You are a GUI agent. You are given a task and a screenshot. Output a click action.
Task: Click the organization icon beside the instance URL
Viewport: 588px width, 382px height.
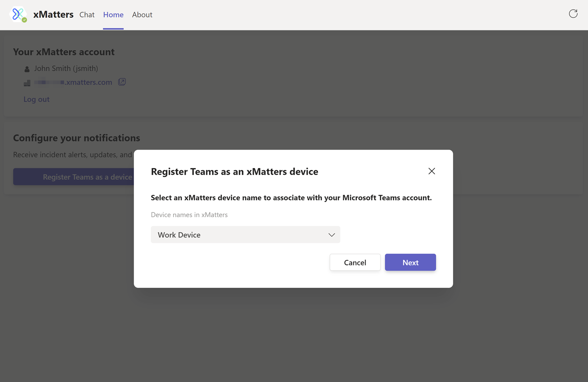[27, 82]
